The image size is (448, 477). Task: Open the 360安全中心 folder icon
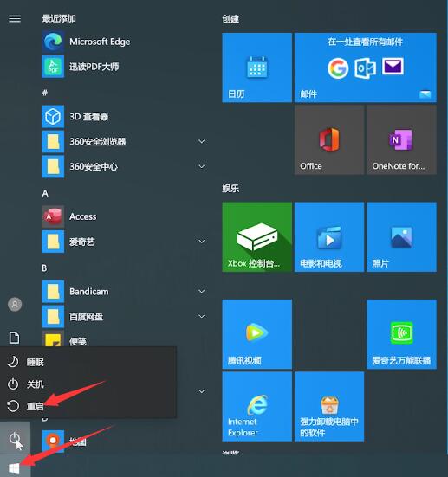click(x=53, y=166)
